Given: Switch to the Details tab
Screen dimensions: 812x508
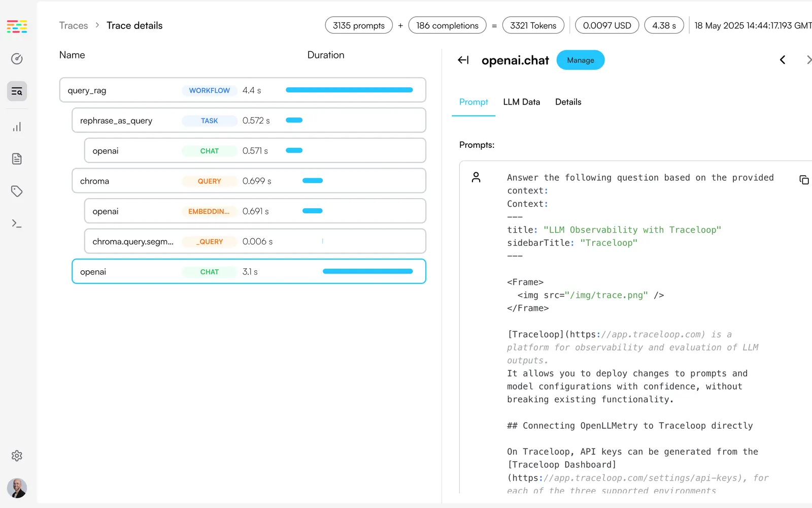Looking at the screenshot, I should pyautogui.click(x=568, y=102).
